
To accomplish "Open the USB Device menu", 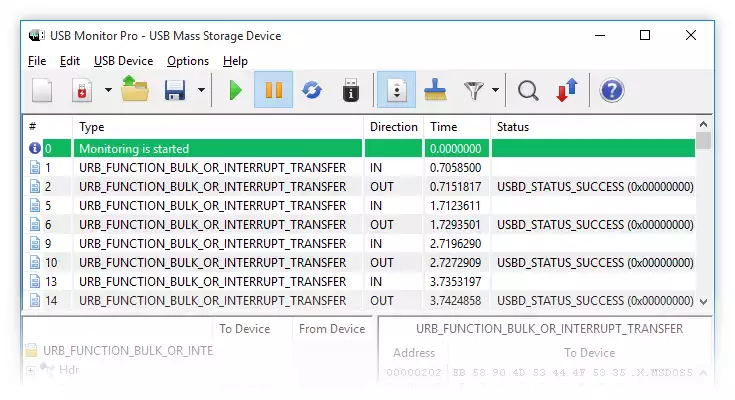I will point(123,61).
